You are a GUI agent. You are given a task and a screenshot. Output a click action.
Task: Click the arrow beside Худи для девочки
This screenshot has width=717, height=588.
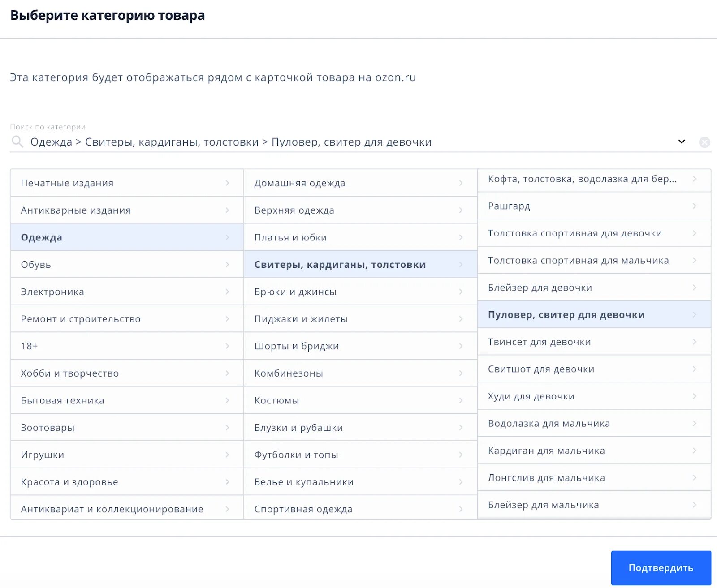point(695,396)
